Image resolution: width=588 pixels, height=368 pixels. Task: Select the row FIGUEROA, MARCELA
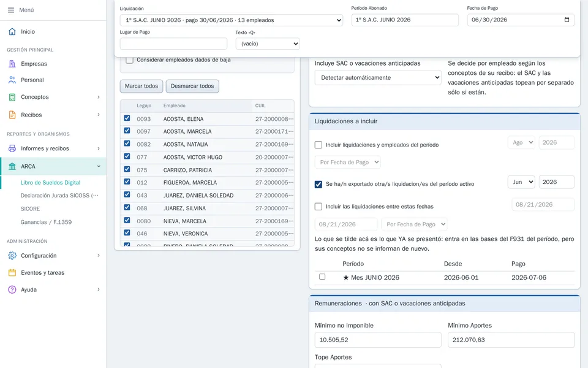[207, 183]
